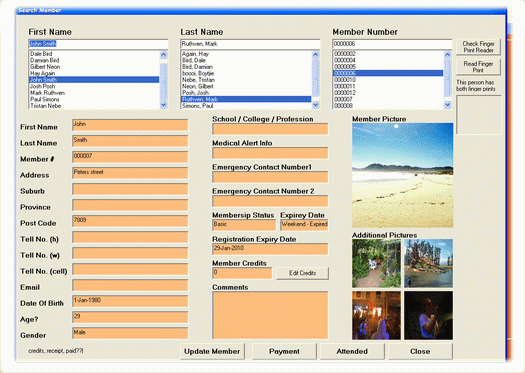Select highlighted John Smith list row
Screen dimensions: 525x373
coord(94,80)
